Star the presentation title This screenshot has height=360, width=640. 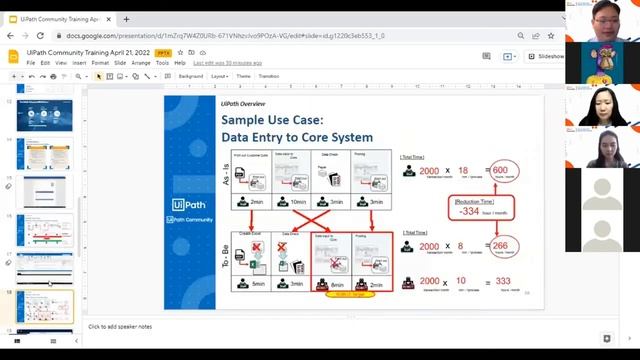(x=180, y=53)
